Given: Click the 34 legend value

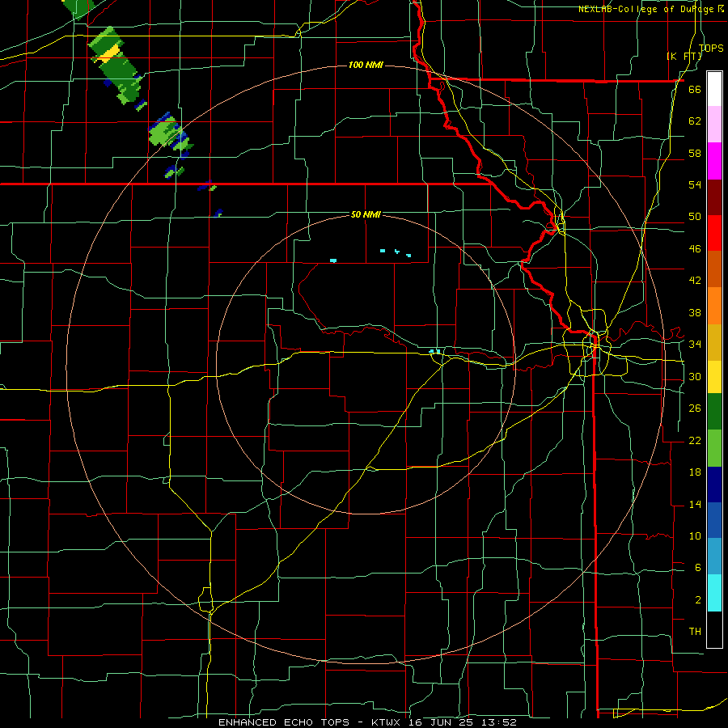Looking at the screenshot, I should click(x=695, y=345).
